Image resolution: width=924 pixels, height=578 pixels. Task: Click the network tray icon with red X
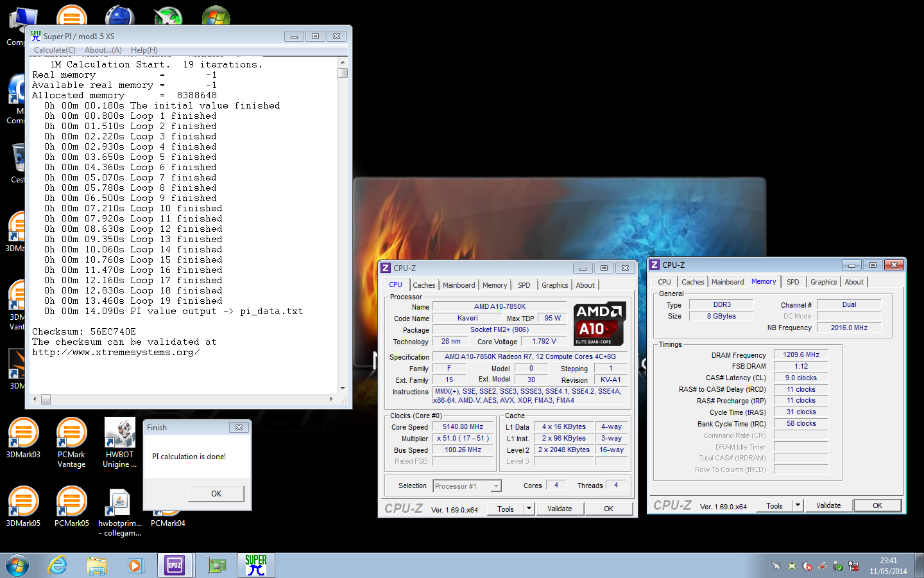(853, 566)
